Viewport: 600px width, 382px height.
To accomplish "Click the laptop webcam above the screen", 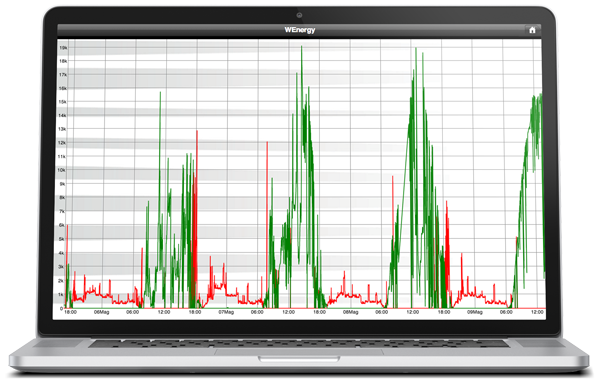I will point(299,15).
